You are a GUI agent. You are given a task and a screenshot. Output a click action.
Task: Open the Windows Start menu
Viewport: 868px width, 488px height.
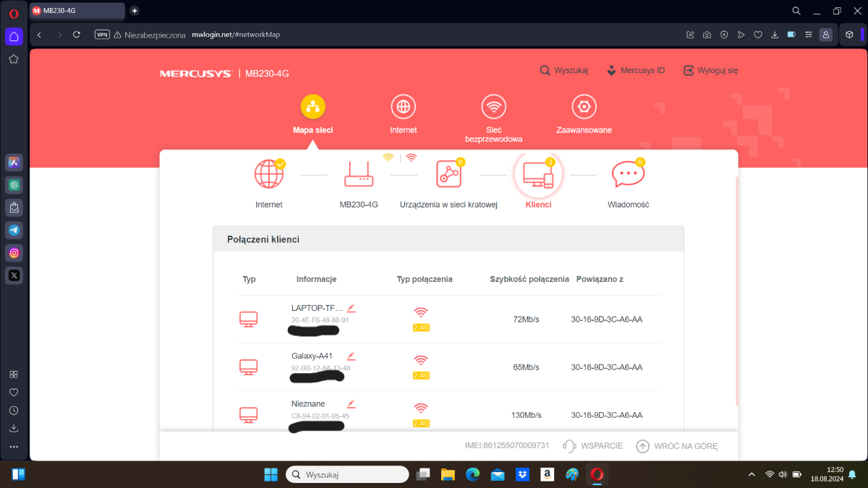[271, 474]
